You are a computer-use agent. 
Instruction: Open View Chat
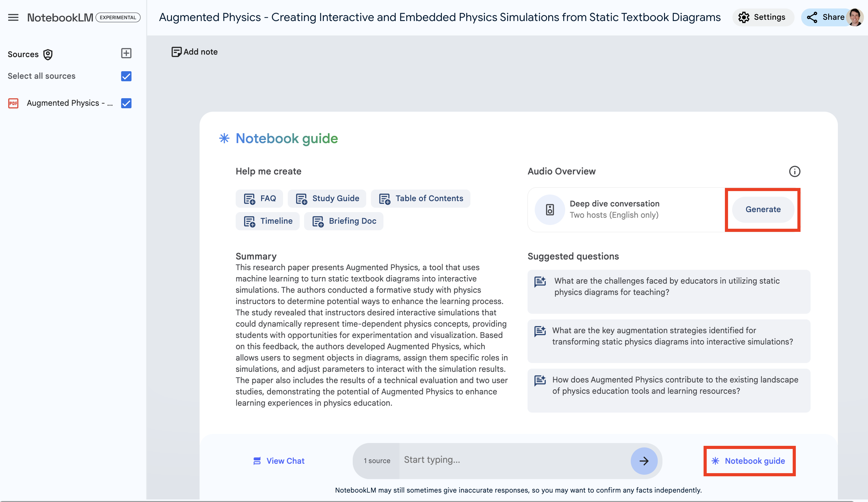[x=279, y=461]
